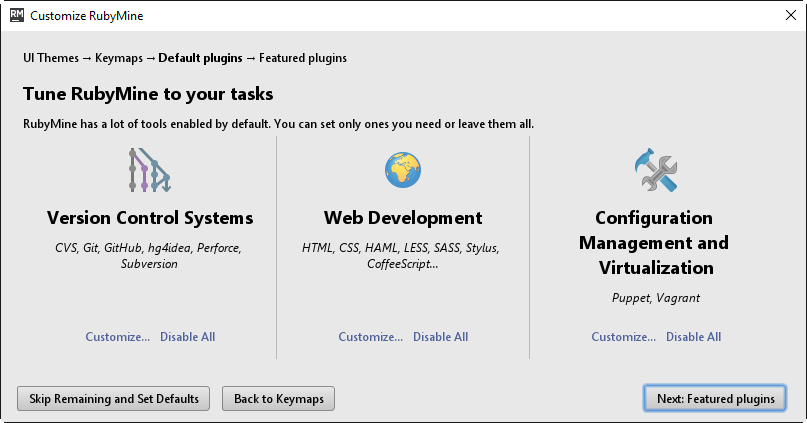Click the Web Development globe icon
807x423 pixels.
tap(402, 170)
